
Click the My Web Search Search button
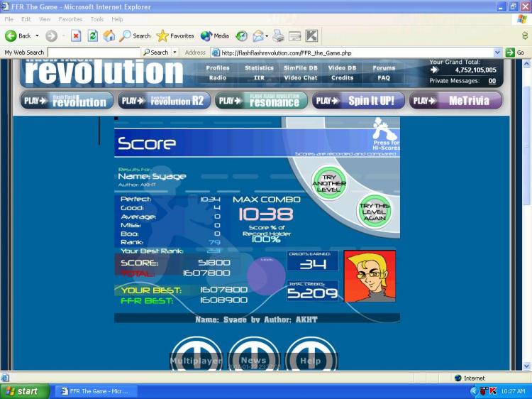[156, 53]
